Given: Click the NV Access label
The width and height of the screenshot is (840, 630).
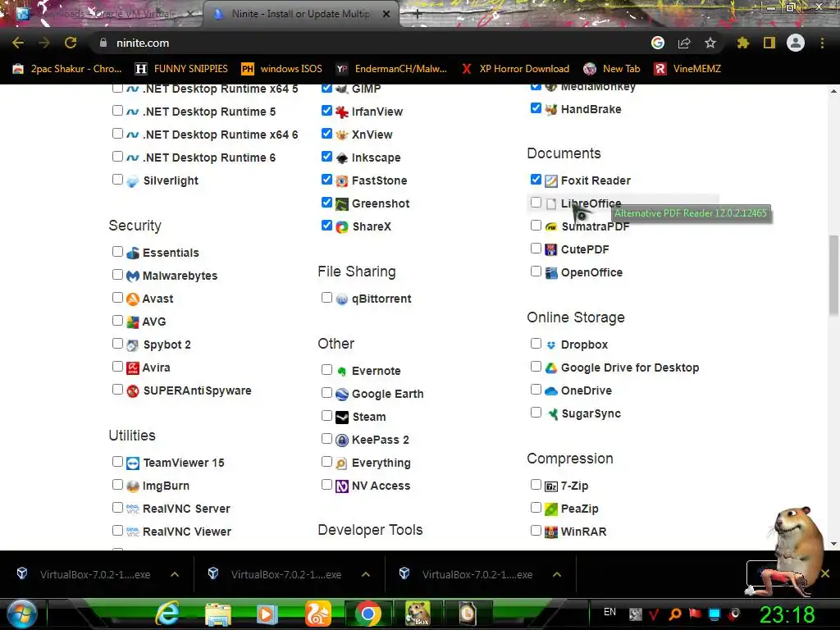Looking at the screenshot, I should pos(381,486).
